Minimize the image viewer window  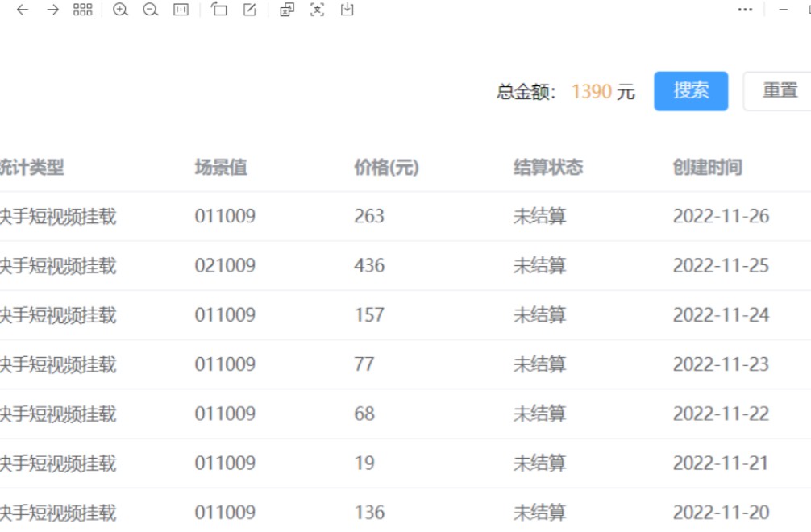tap(783, 10)
